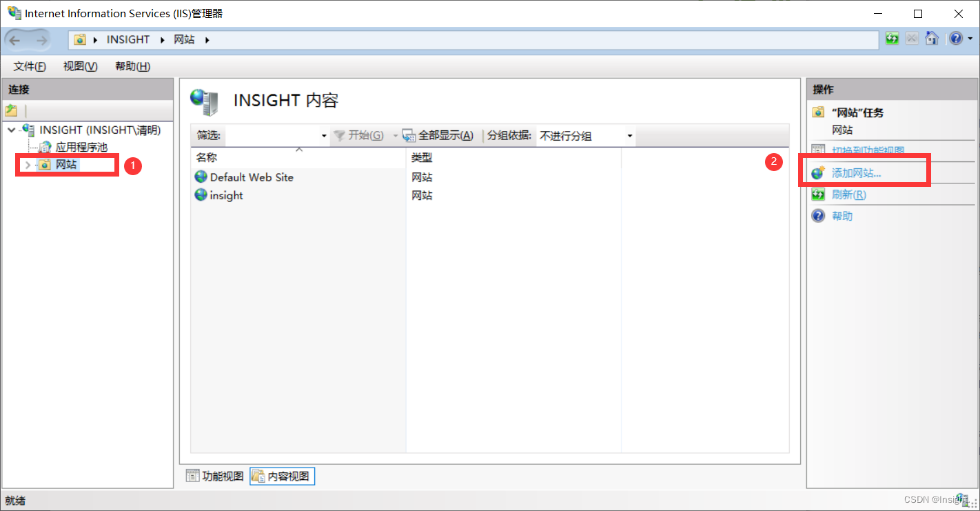
Task: Click the green refresh page icon in address bar
Action: coord(892,39)
